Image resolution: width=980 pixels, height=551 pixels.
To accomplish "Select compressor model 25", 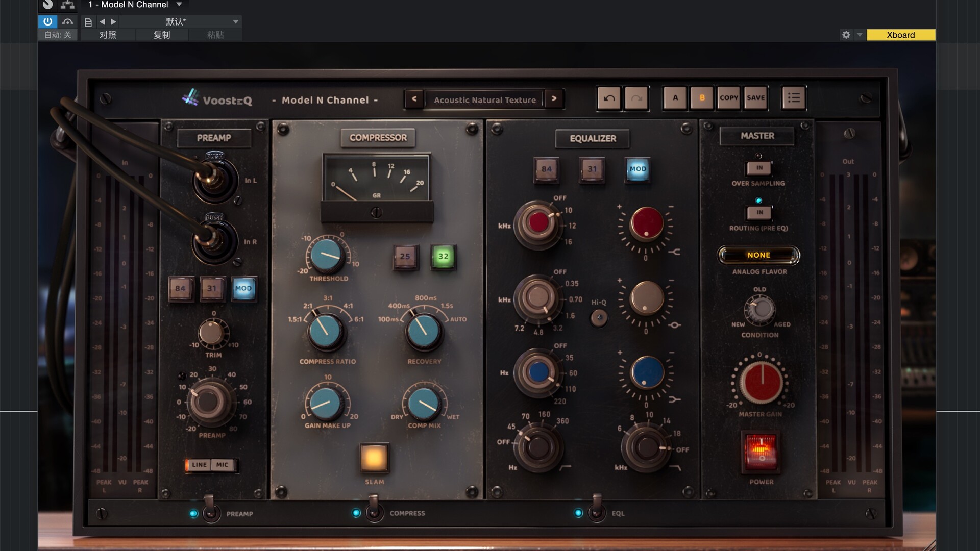I will click(405, 256).
